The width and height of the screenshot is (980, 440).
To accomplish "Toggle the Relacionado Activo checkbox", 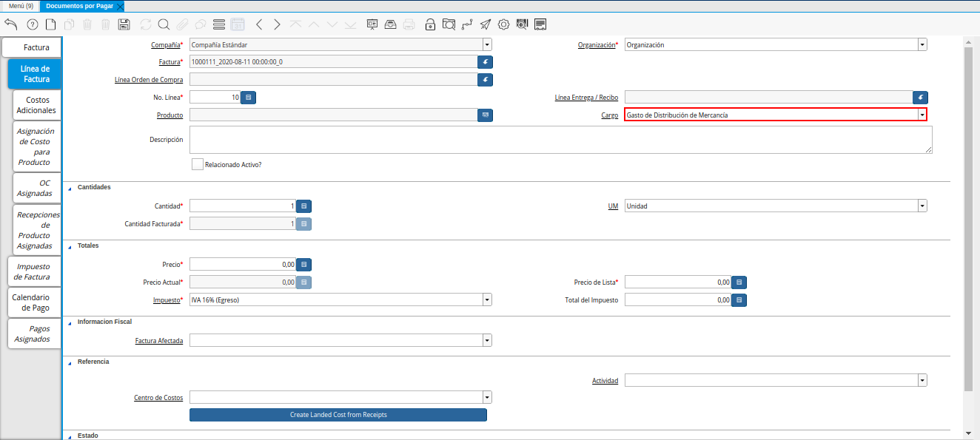I will pyautogui.click(x=197, y=164).
